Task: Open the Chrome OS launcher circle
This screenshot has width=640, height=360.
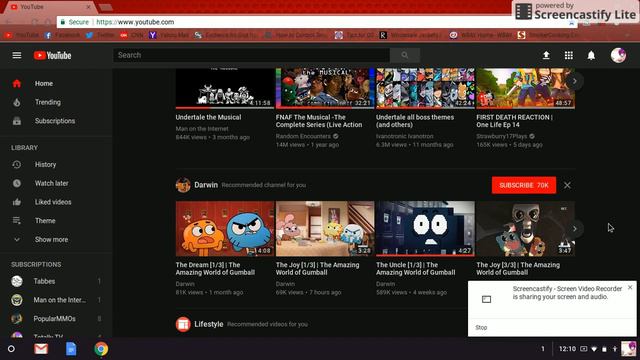Action: click(x=11, y=349)
